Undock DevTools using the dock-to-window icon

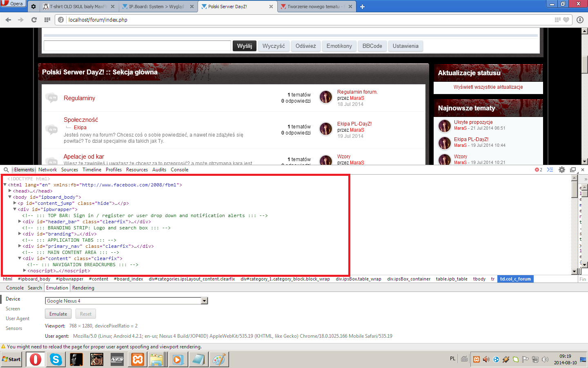point(573,169)
